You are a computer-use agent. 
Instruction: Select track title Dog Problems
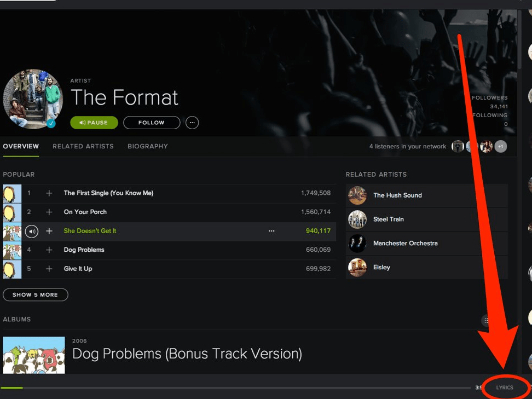coord(84,250)
